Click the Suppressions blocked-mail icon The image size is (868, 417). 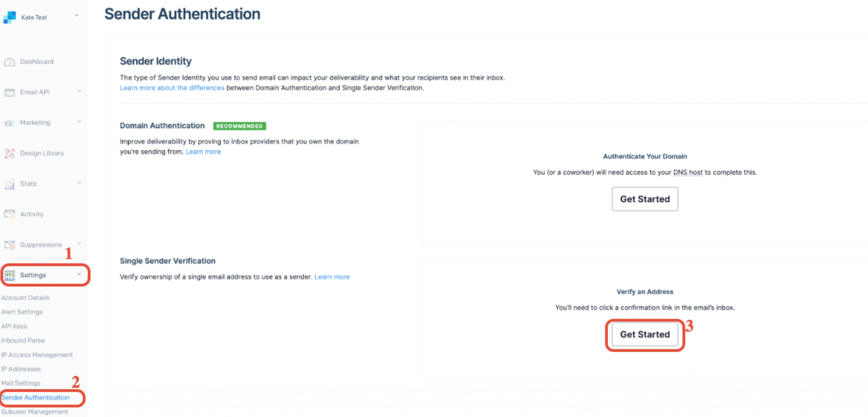10,245
